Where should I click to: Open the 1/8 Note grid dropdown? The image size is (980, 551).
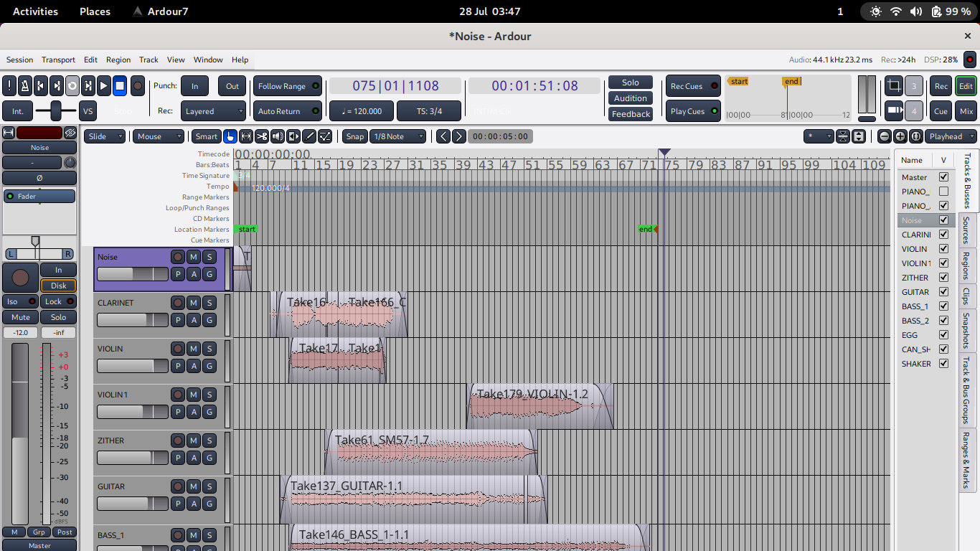[398, 136]
